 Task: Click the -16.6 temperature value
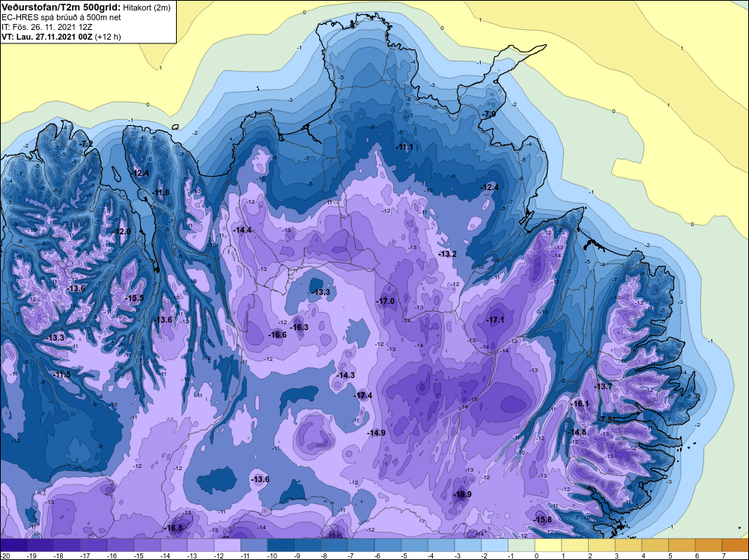pos(277,335)
